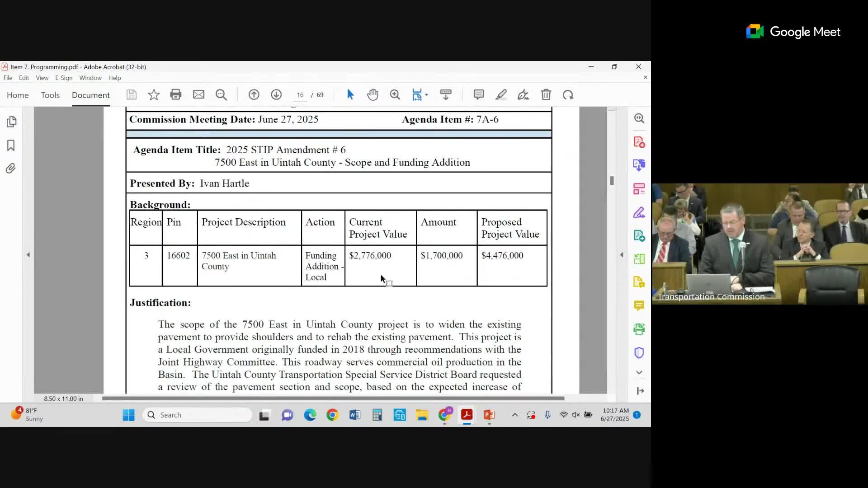Open the File menu

[8, 78]
